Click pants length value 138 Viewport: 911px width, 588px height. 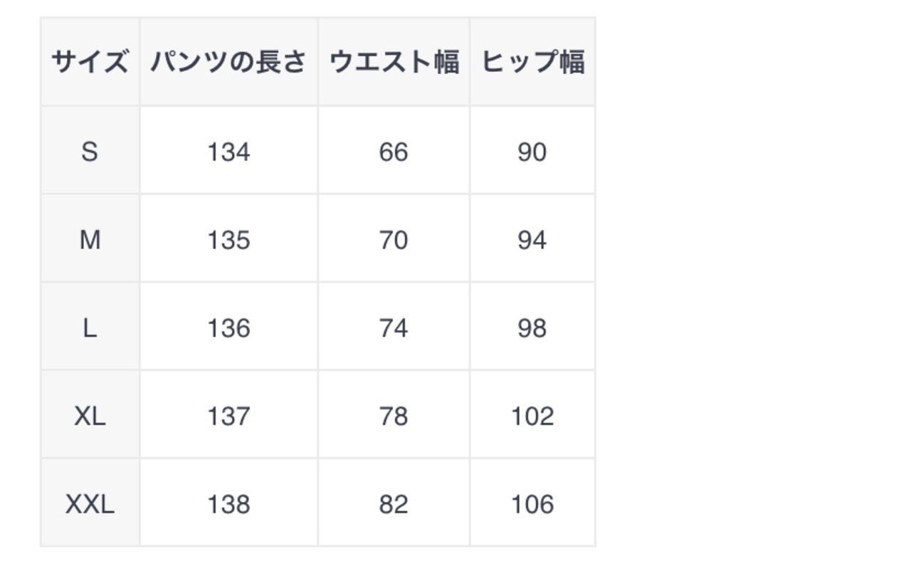click(228, 504)
